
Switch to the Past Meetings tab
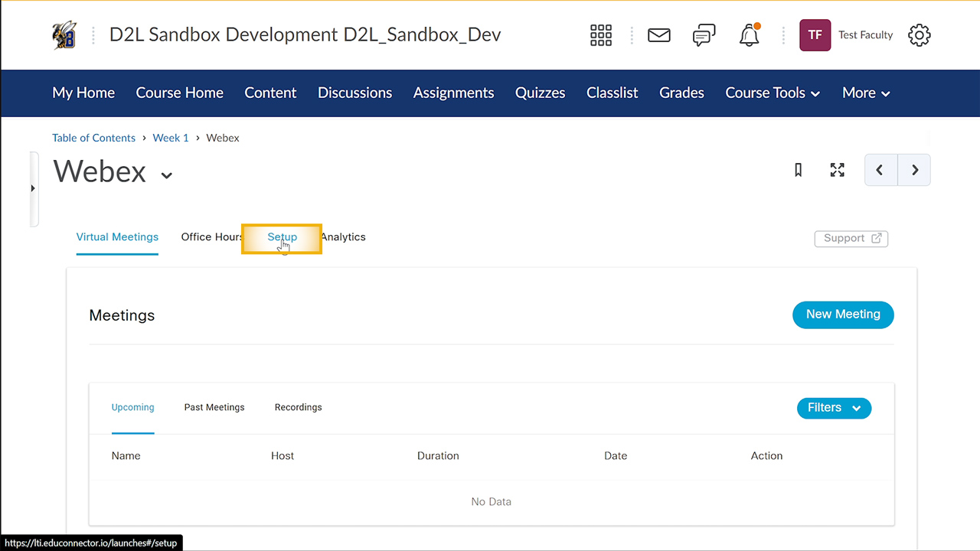click(x=214, y=407)
